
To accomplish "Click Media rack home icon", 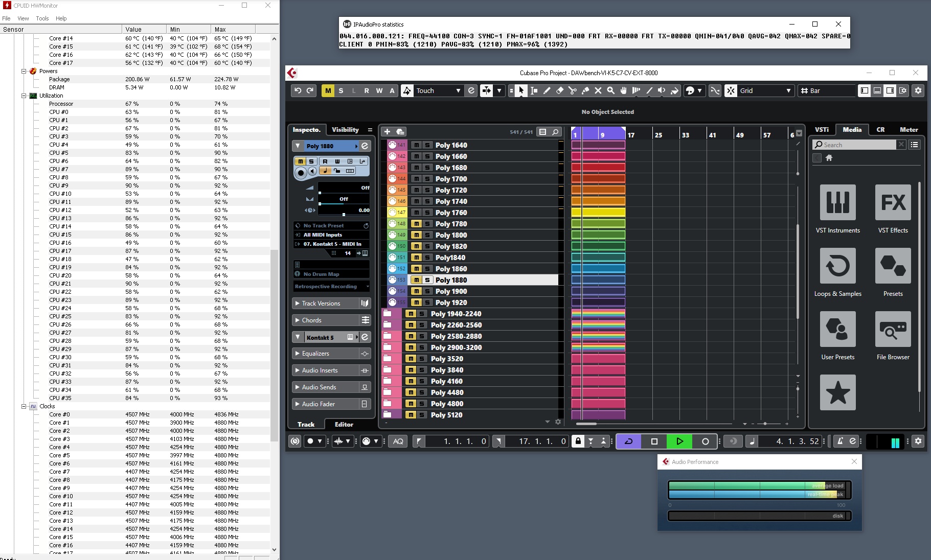I will (829, 158).
